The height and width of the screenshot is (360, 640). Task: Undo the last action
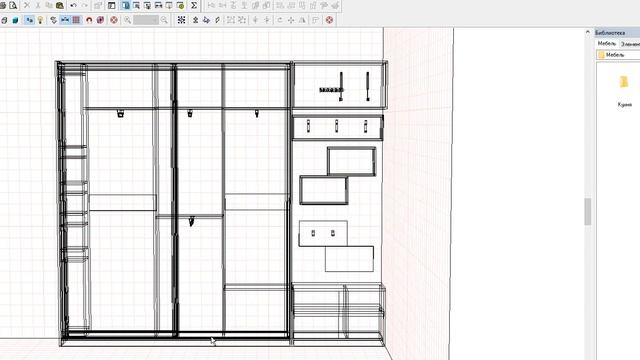73,6
